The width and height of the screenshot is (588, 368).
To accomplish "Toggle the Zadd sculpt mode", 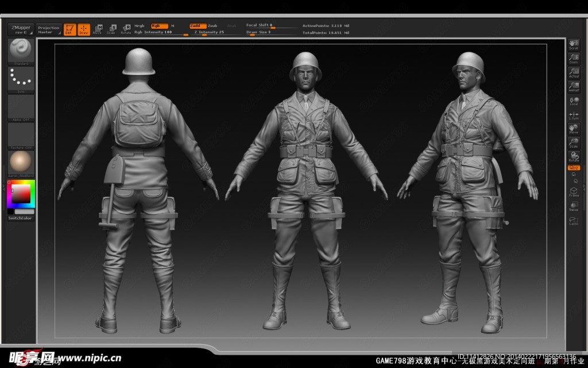I will [198, 26].
